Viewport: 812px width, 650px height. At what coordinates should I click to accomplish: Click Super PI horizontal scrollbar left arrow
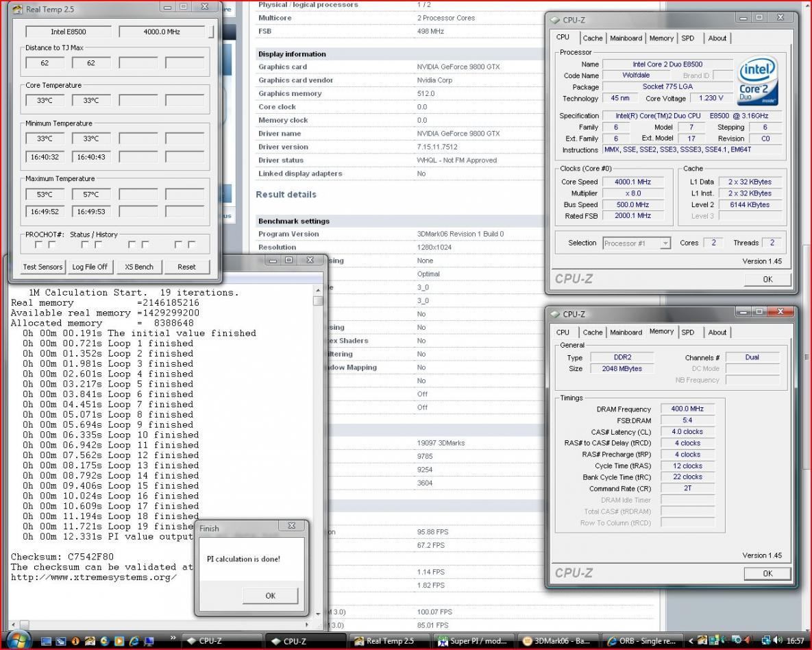coord(13,625)
